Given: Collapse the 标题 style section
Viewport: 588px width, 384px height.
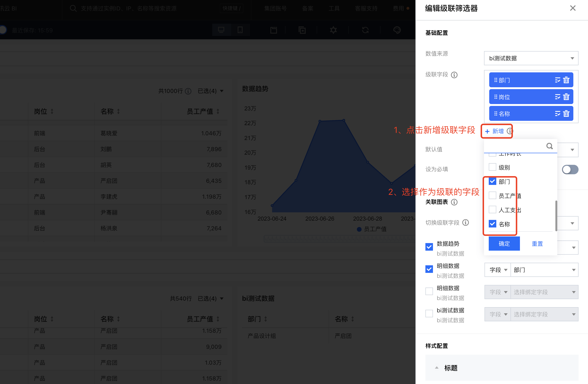Looking at the screenshot, I should click(x=437, y=368).
